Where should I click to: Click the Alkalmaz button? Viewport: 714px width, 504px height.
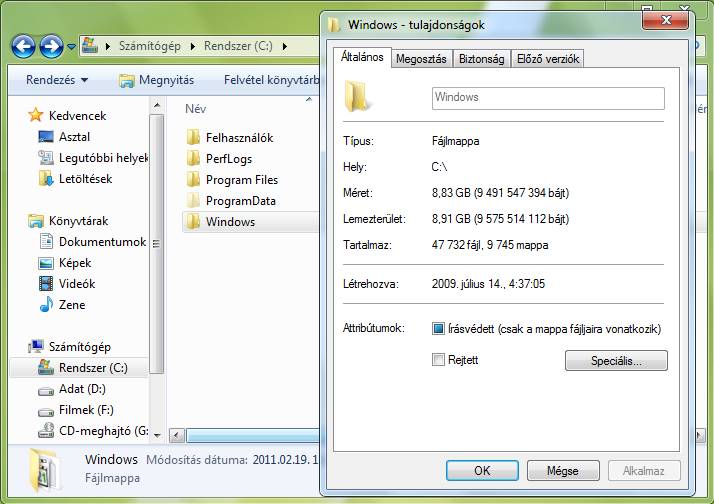point(644,470)
